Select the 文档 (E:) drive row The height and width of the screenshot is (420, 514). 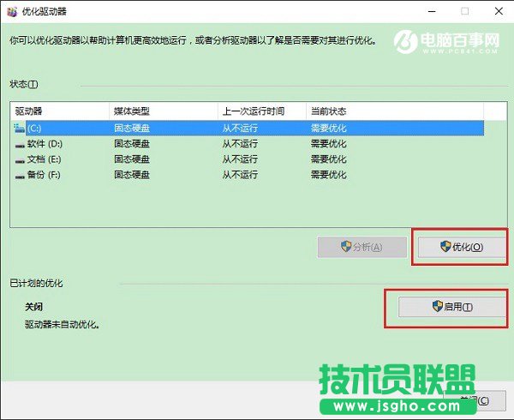248,159
